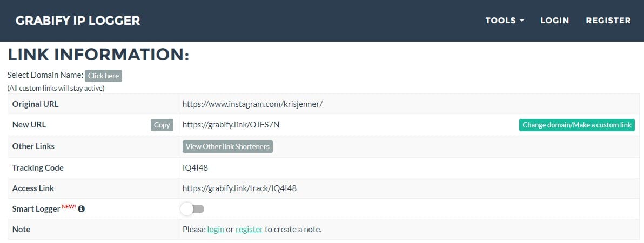Click the 'Link Information:' heading
The width and height of the screenshot is (644, 243).
(x=98, y=55)
